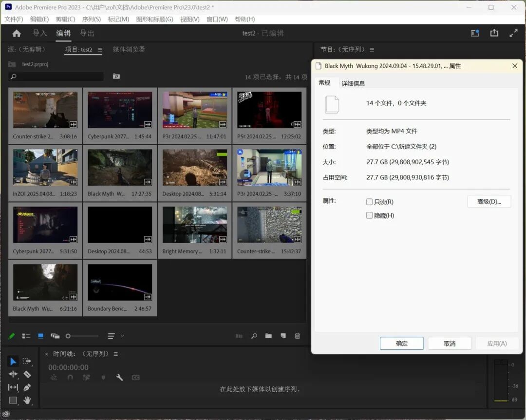Click the 确定 OK button
Viewport: 526px width, 420px height.
[x=401, y=343]
